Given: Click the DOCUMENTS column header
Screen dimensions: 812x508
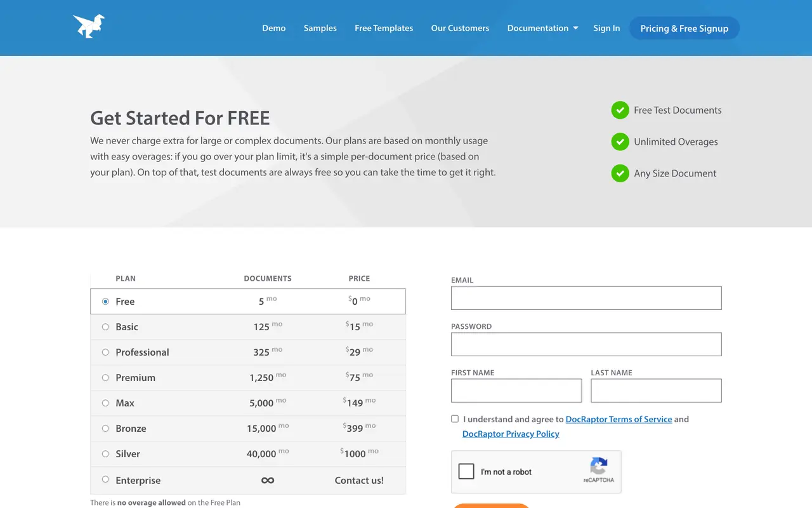Looking at the screenshot, I should coord(268,278).
